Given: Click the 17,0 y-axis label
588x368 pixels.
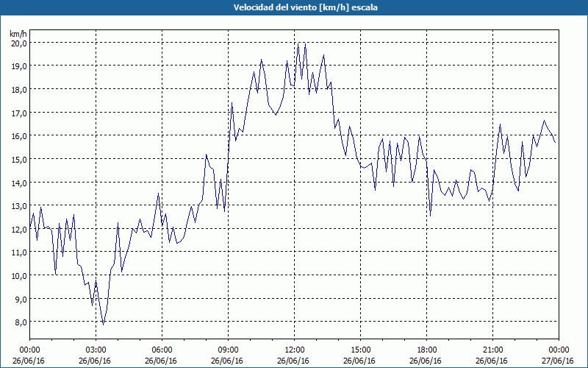Looking at the screenshot, I should (19, 113).
